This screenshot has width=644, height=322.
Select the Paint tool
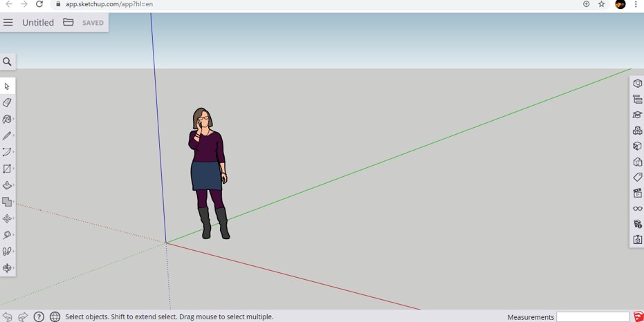[x=7, y=119]
